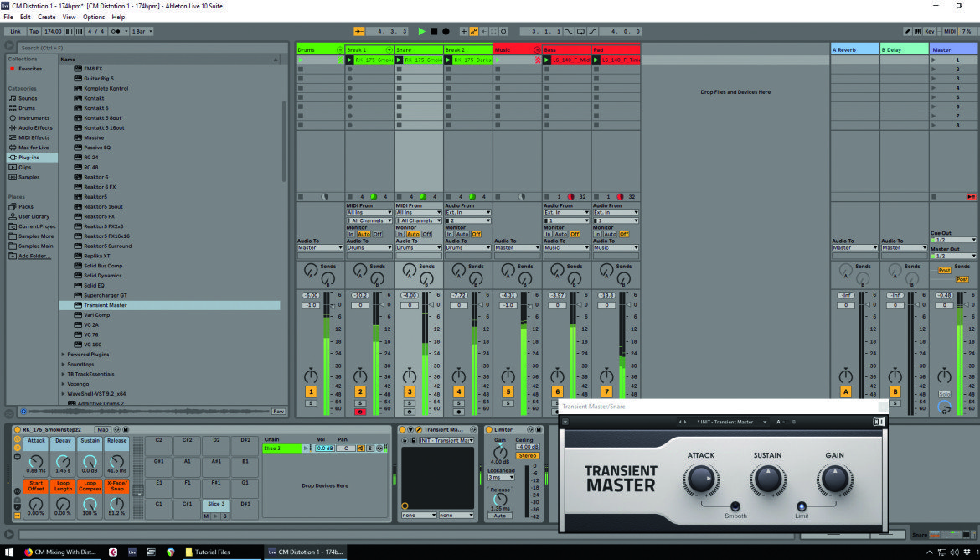Enable Draw Mode pencil icon
Image resolution: width=980 pixels, height=560 pixels.
[907, 31]
